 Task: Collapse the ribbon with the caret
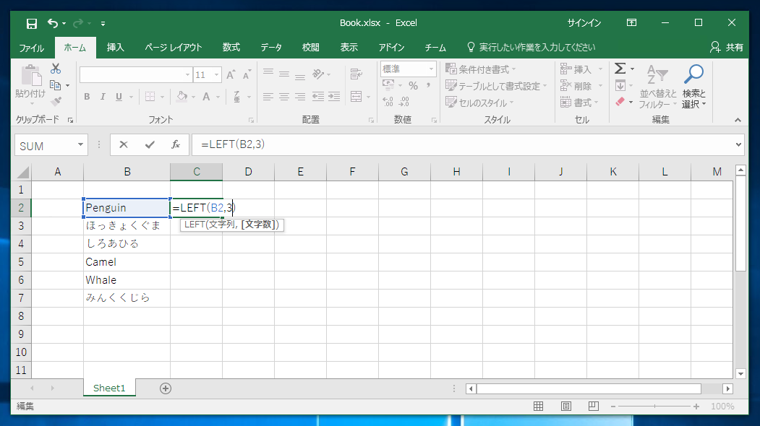[738, 120]
